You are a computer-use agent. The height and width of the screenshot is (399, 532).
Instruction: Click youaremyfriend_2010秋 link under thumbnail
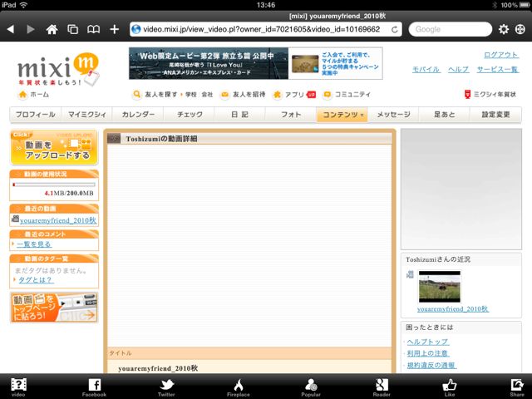point(452,309)
